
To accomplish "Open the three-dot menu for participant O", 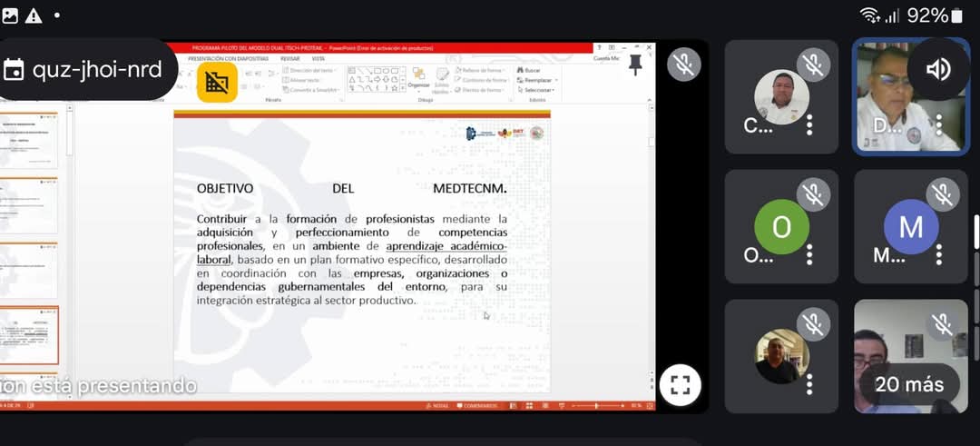I will coord(808,253).
